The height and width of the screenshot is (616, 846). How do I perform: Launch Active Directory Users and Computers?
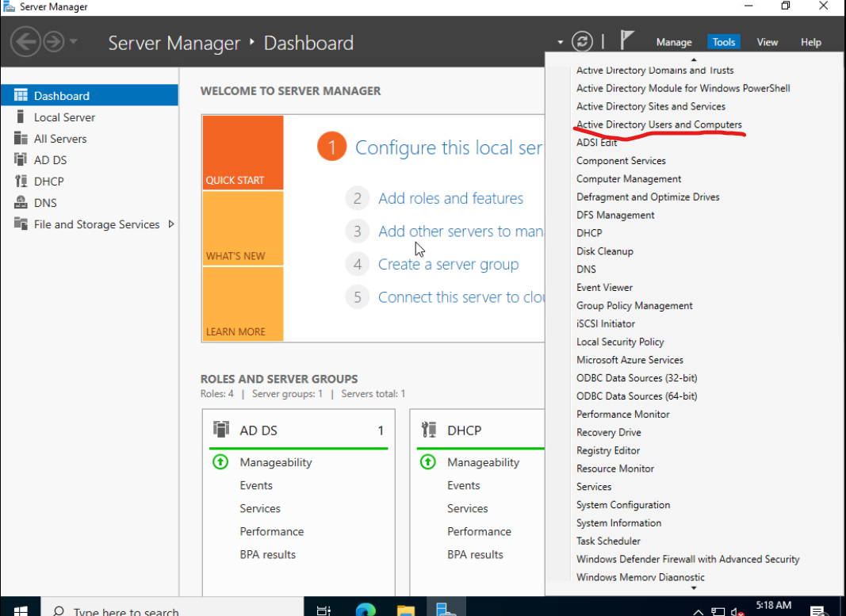(659, 124)
